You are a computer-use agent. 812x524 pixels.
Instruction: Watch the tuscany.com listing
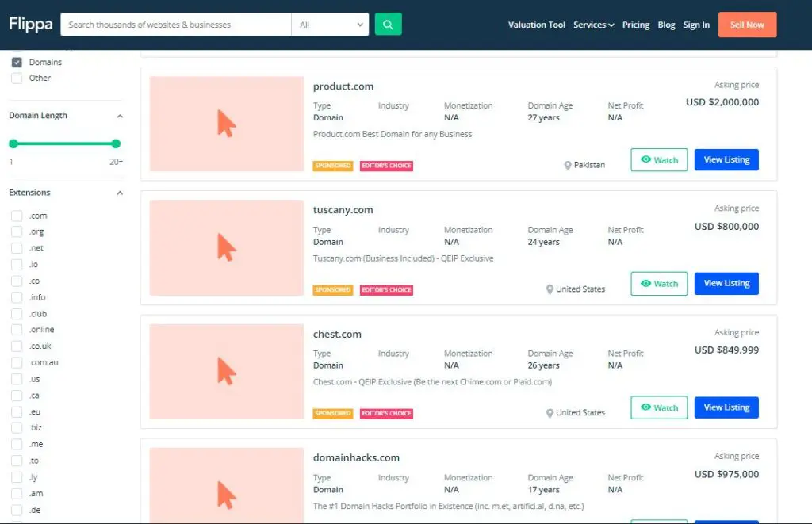coord(659,283)
